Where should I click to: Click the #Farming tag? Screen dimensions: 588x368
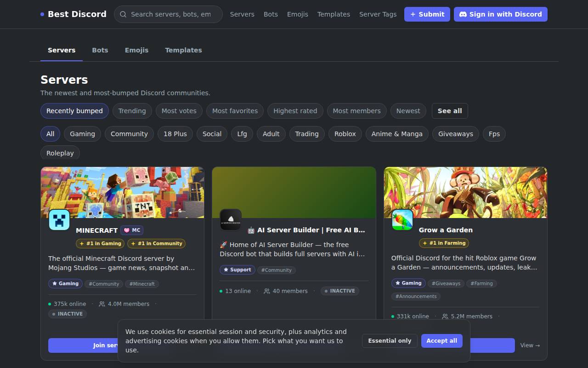tap(482, 283)
